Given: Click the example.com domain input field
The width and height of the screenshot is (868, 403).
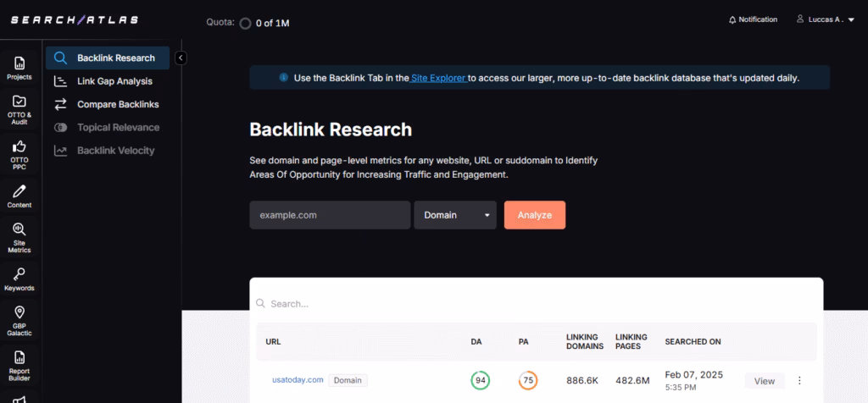Looking at the screenshot, I should (x=329, y=215).
